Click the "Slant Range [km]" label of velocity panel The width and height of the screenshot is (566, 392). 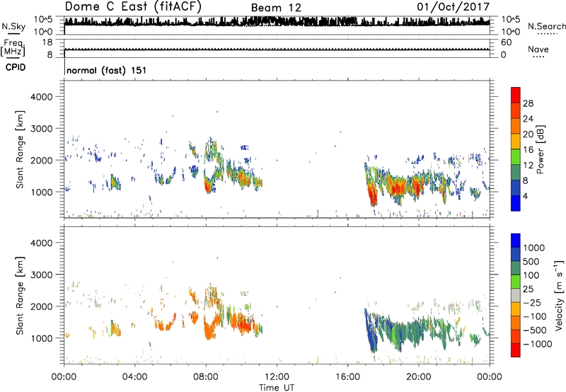click(x=19, y=295)
